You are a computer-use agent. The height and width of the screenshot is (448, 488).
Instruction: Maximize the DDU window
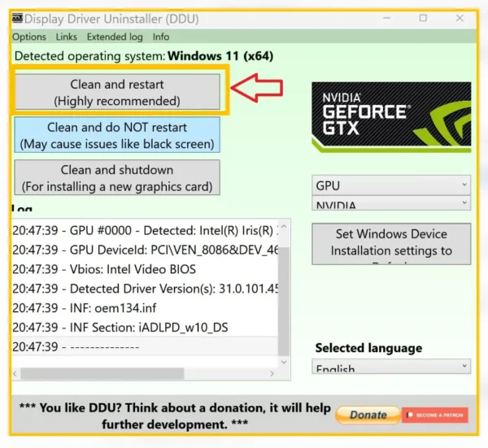point(423,19)
